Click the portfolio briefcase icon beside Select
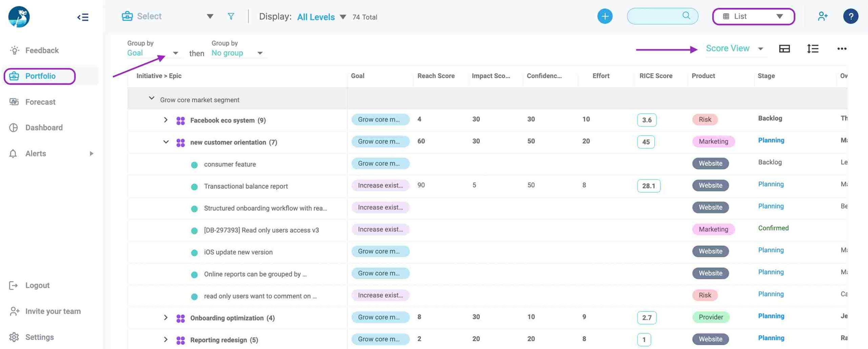 pos(127,16)
